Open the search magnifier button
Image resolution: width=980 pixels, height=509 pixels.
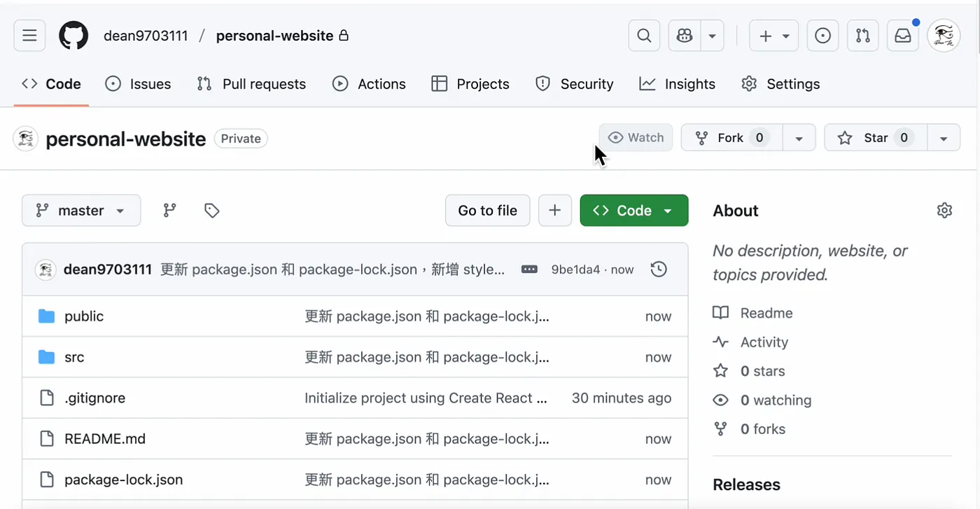coord(644,36)
